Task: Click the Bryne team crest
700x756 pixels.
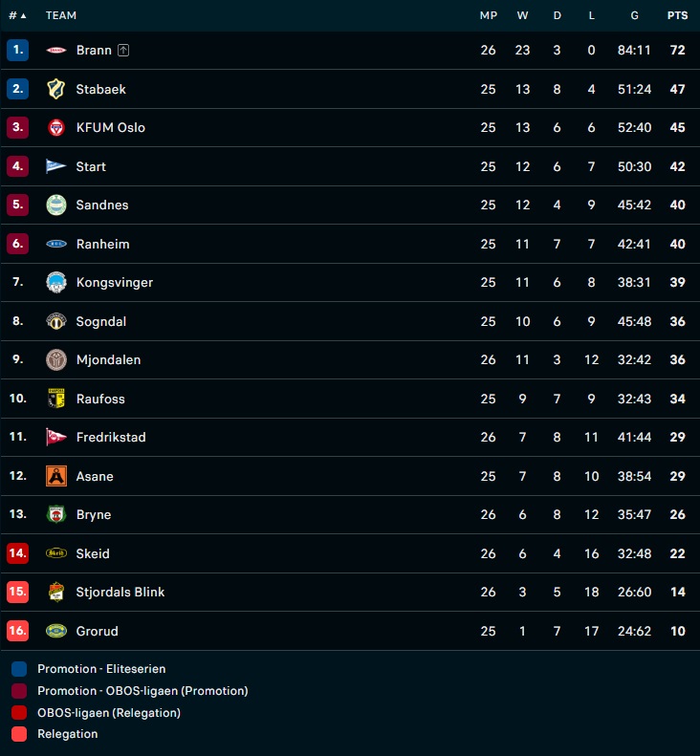Action: [x=56, y=515]
